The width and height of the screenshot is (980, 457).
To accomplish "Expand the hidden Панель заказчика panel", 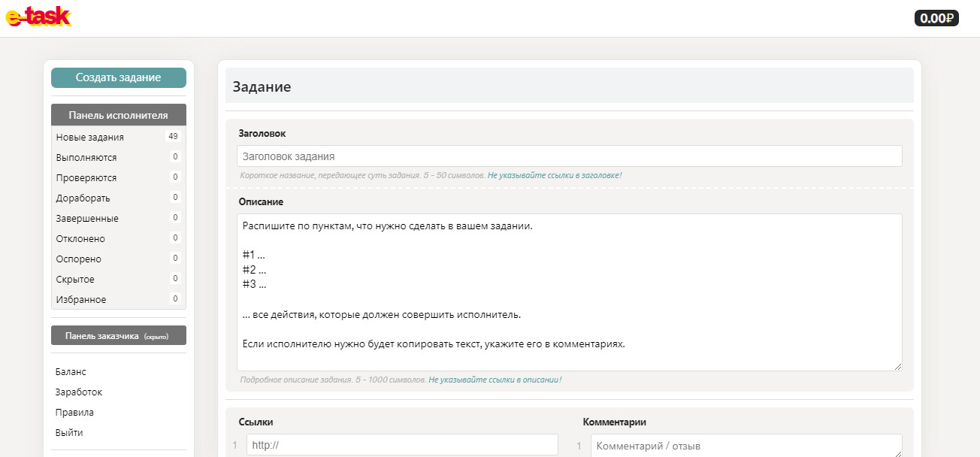I will 118,335.
